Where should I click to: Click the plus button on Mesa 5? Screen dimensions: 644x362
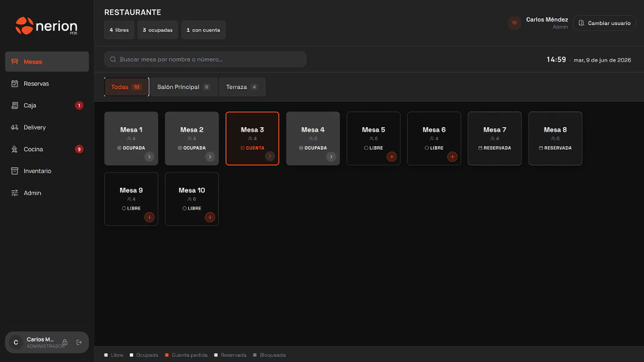(x=391, y=157)
